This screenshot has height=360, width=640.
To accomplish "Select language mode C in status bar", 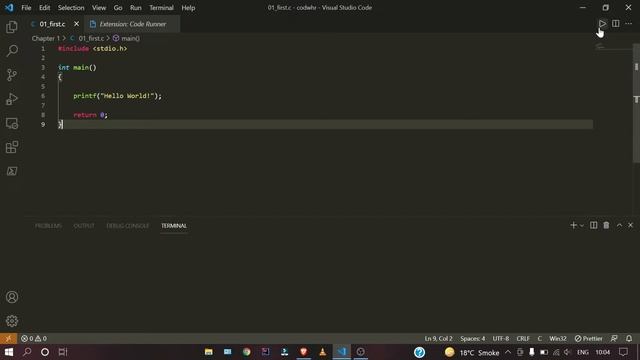I will pos(540,338).
